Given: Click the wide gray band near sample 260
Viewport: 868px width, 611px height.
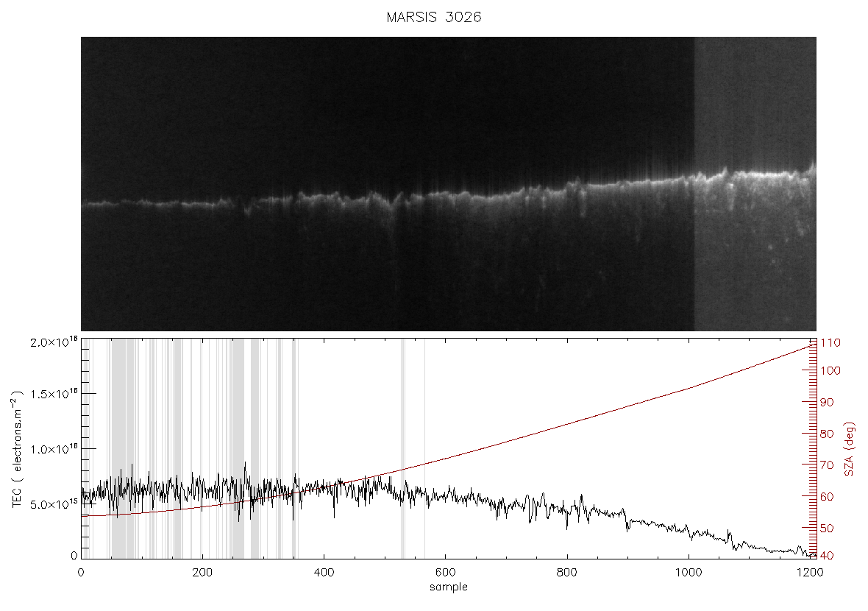Looking at the screenshot, I should pyautogui.click(x=238, y=448).
